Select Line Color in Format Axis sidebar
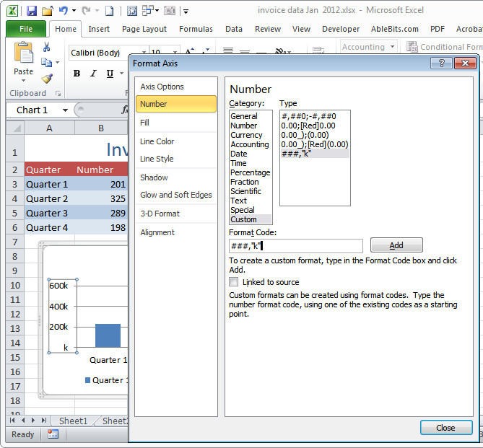Viewport: 483px width, 448px height. click(x=176, y=141)
